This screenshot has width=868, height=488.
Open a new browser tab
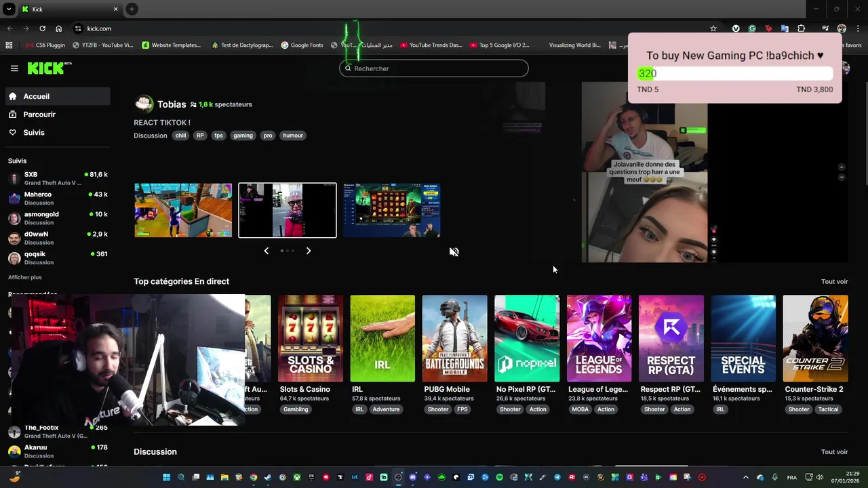(132, 9)
